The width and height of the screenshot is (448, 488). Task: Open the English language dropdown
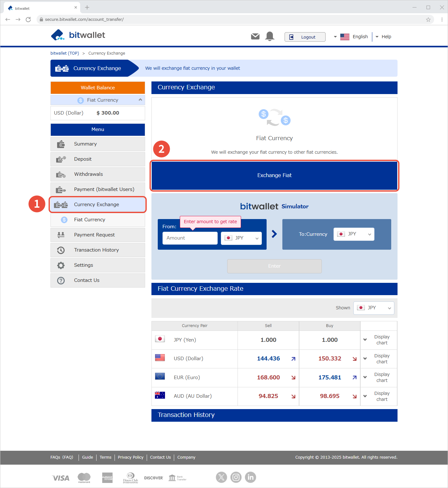coord(351,37)
